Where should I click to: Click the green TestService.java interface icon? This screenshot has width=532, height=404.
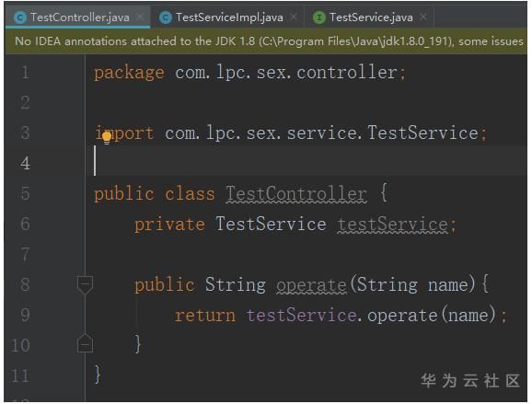[319, 17]
